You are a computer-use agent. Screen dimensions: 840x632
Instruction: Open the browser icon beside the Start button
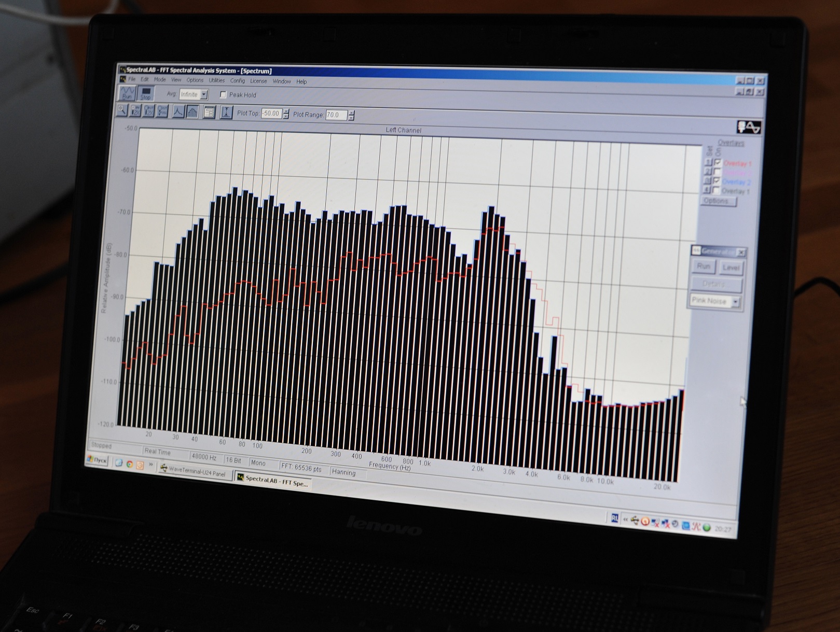coord(119,463)
